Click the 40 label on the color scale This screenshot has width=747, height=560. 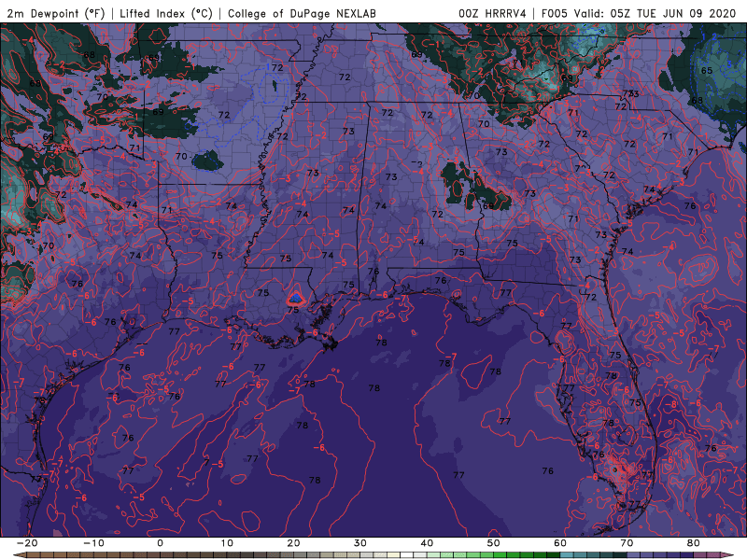click(427, 543)
